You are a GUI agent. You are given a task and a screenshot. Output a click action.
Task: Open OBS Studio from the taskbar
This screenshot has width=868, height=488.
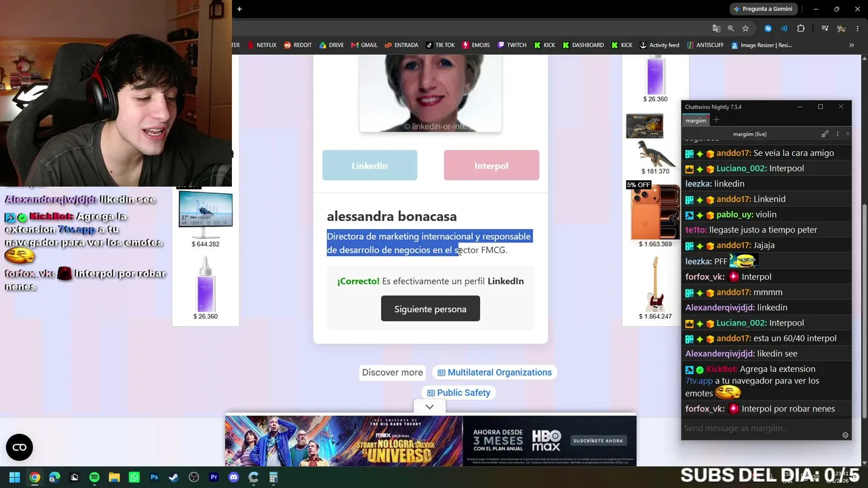(194, 477)
